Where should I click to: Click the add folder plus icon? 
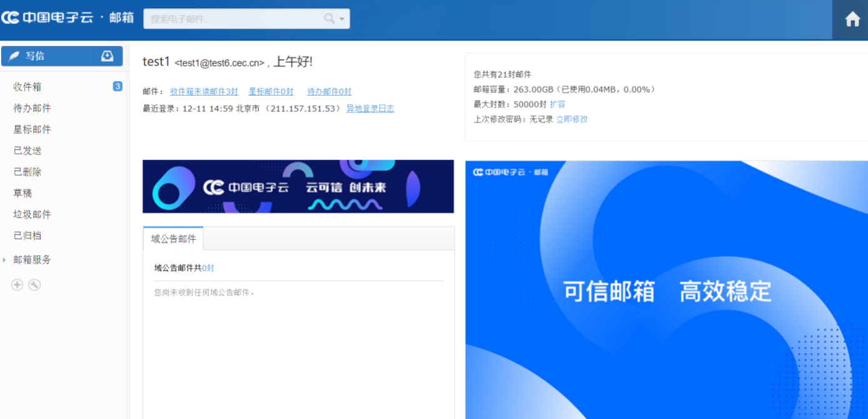pyautogui.click(x=17, y=285)
